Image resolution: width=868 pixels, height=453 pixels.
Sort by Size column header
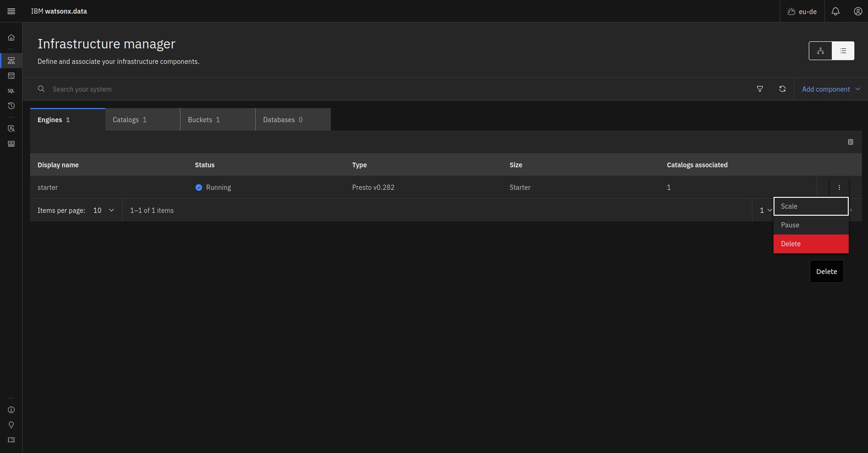pyautogui.click(x=516, y=165)
